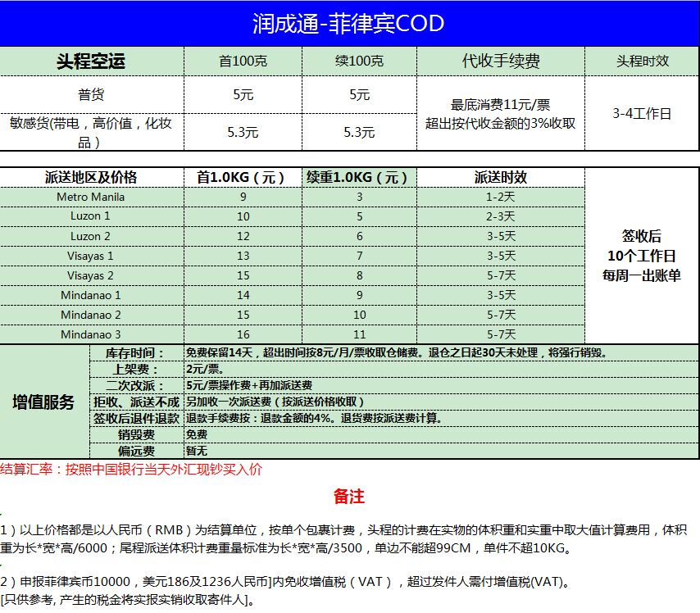Click Mindanao 3 additional-kg price 11

tap(359, 334)
